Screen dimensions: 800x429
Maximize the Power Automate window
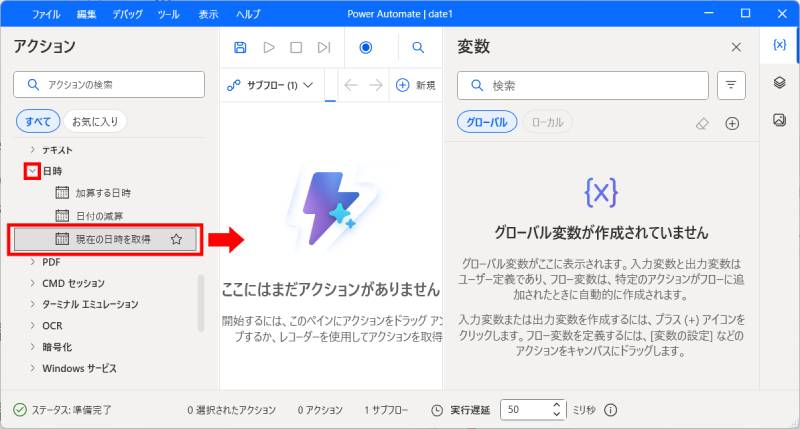745,13
